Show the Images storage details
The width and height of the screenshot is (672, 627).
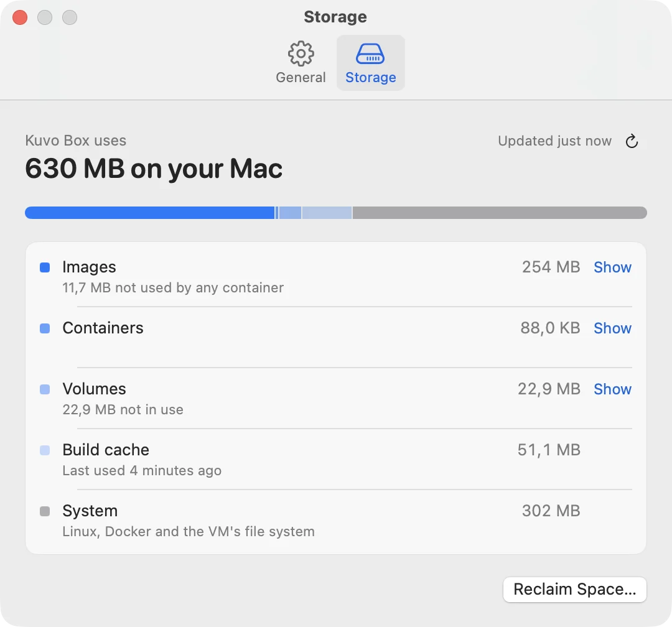(x=612, y=267)
